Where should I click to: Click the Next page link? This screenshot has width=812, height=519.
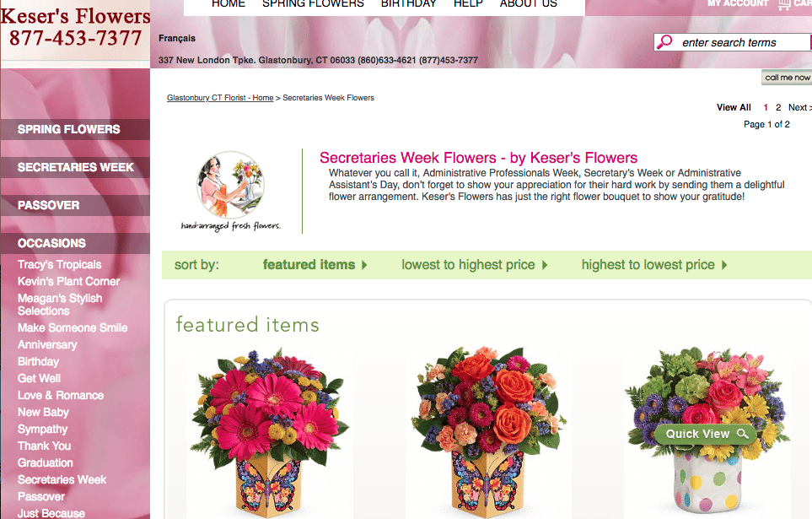click(x=799, y=107)
